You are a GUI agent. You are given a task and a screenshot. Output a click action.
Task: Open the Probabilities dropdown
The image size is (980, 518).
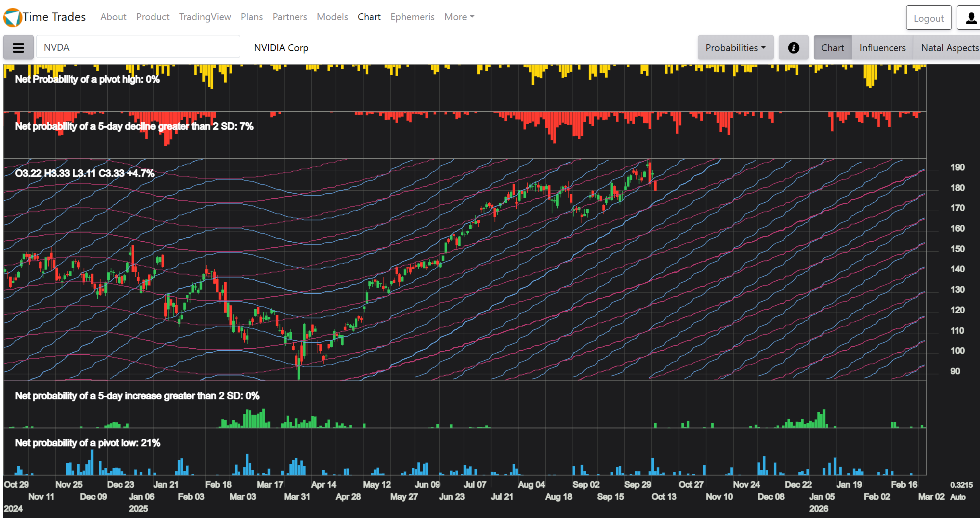pos(735,48)
